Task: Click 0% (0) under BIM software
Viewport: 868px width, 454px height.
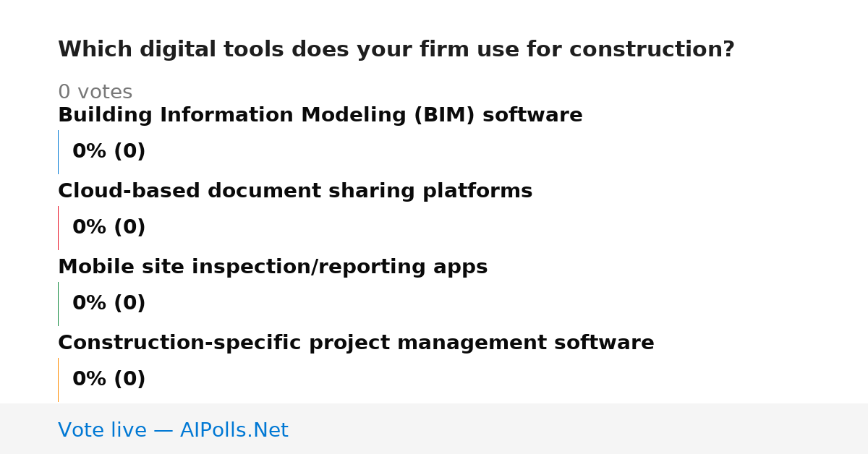Action: pos(109,152)
